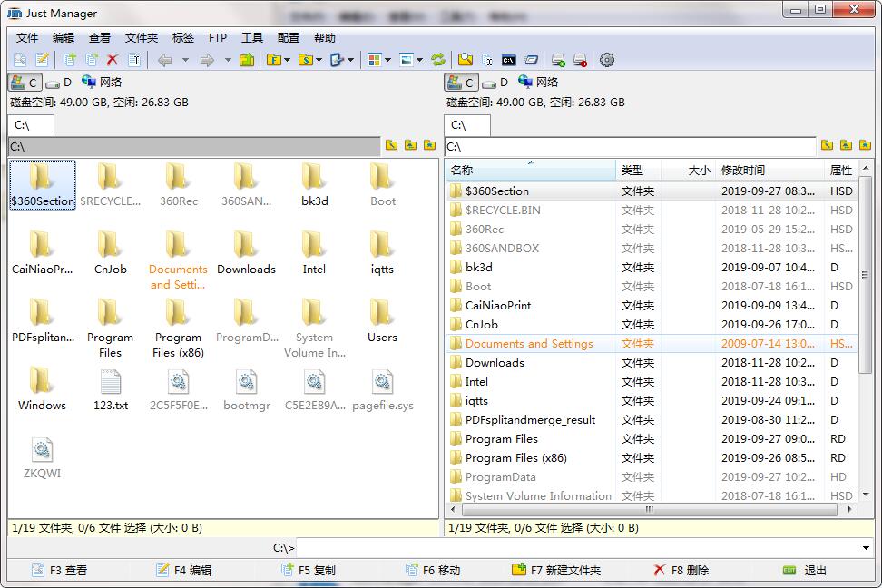Screen dimensions: 882x588
Task: Click the right panel horizontal scrollbar
Action: coord(648,509)
